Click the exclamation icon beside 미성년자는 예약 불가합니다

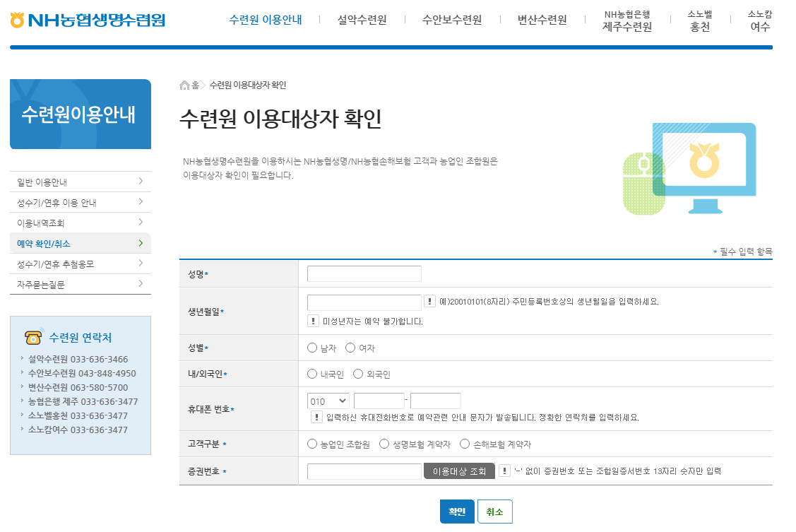[x=313, y=321]
